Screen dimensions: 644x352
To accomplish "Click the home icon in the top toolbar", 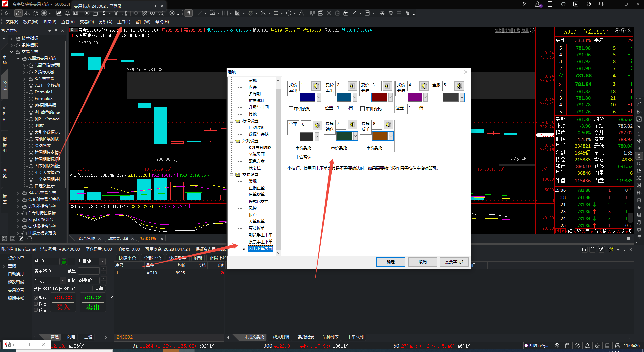I will pyautogui.click(x=7, y=13).
